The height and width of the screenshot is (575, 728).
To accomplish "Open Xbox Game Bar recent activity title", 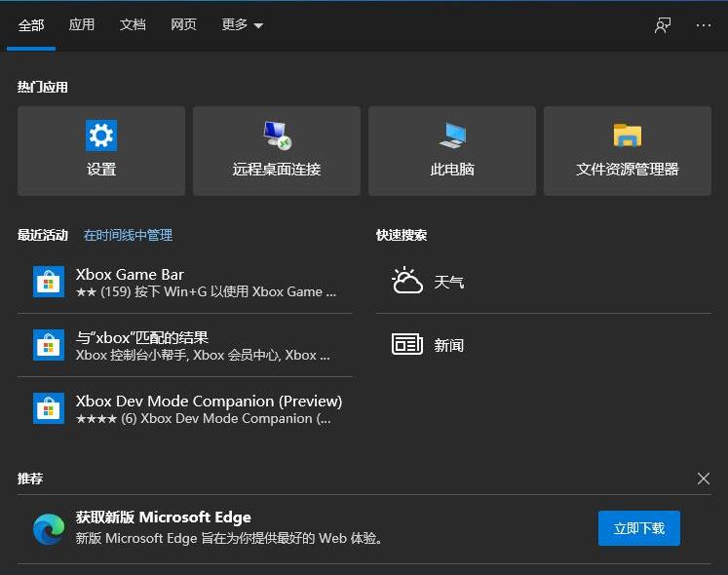I will [130, 274].
